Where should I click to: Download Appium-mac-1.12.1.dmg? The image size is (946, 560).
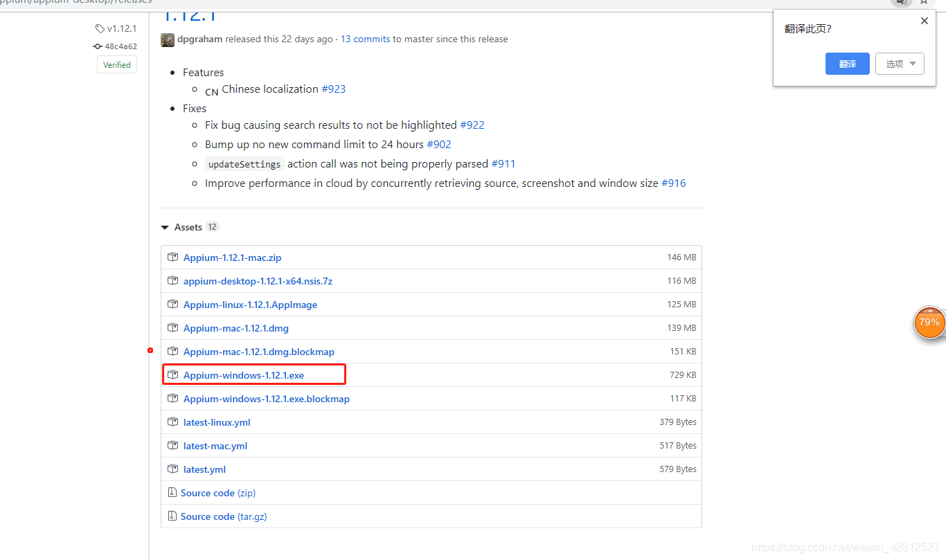[x=236, y=328]
